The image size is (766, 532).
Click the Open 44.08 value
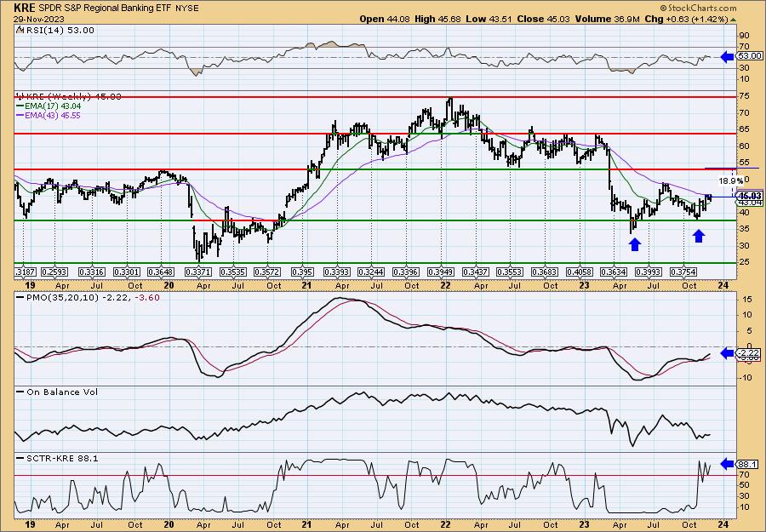point(385,19)
